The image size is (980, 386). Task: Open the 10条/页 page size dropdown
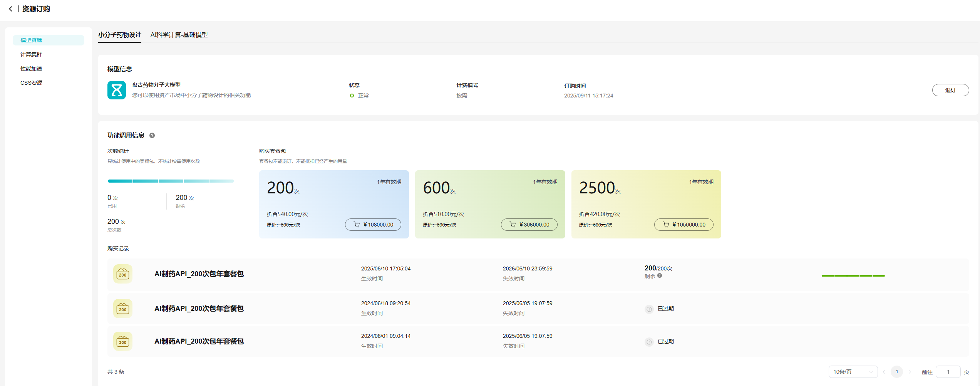coord(853,372)
